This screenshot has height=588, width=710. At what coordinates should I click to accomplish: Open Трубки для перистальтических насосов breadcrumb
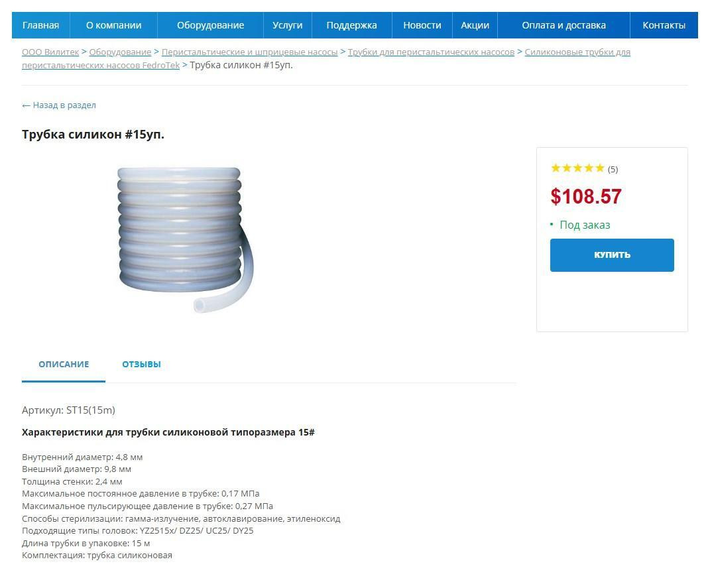point(431,52)
